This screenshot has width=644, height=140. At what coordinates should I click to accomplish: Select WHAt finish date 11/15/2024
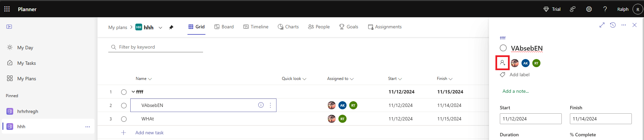[x=449, y=119]
